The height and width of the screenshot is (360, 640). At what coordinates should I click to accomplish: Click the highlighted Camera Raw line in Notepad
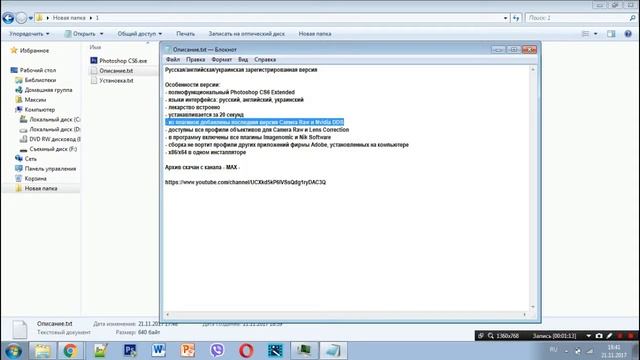point(255,122)
